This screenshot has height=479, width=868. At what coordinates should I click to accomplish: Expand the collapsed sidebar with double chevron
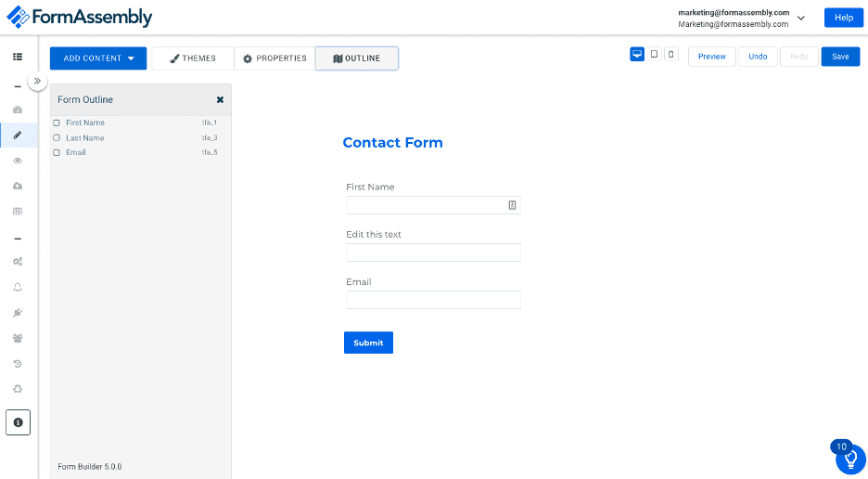pos(37,82)
